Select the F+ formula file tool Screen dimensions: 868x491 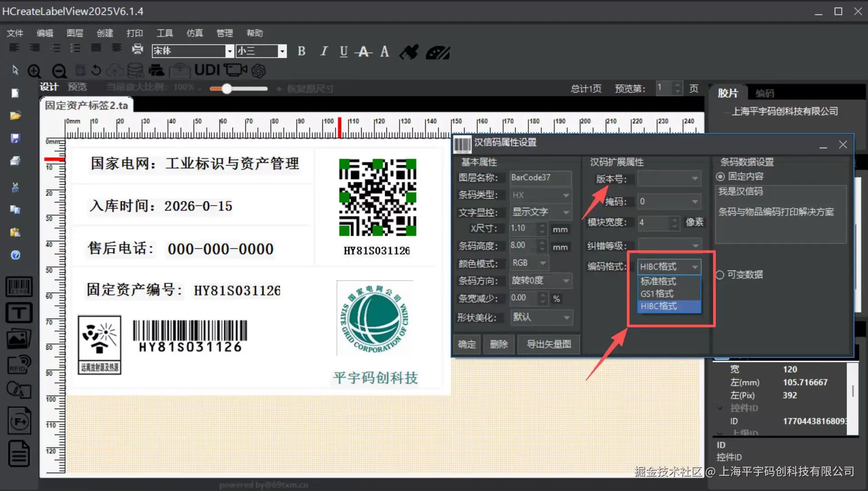tap(19, 421)
